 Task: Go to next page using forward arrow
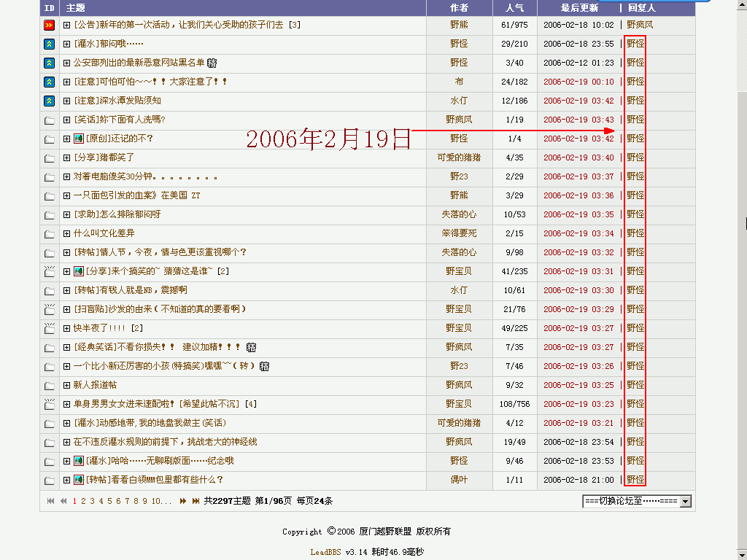pyautogui.click(x=183, y=501)
